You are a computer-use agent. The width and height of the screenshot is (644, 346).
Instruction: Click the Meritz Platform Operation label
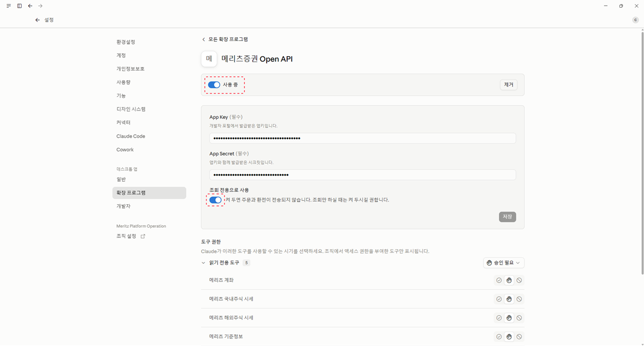(141, 226)
